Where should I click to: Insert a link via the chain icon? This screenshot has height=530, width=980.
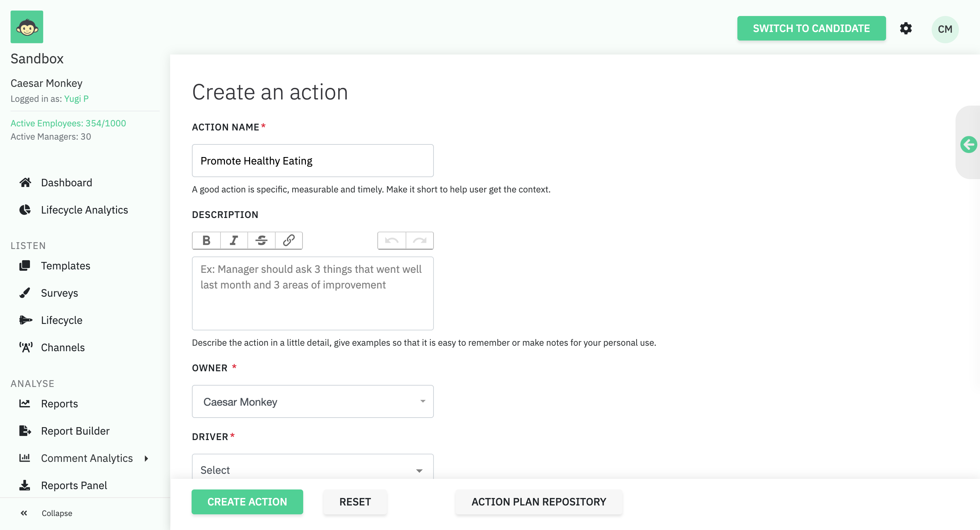coord(289,240)
